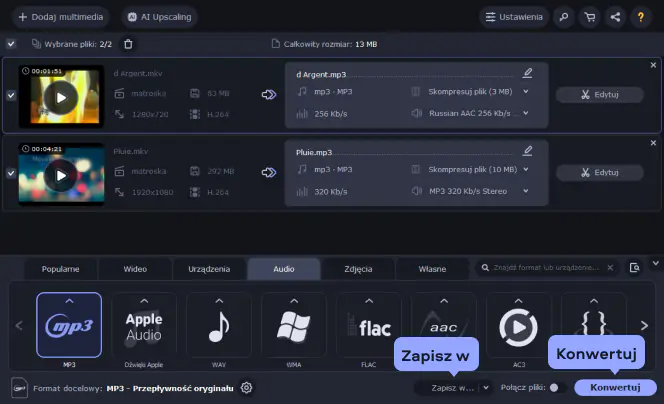Click Dodaj multimedia button
This screenshot has width=664, height=404.
pyautogui.click(x=61, y=17)
